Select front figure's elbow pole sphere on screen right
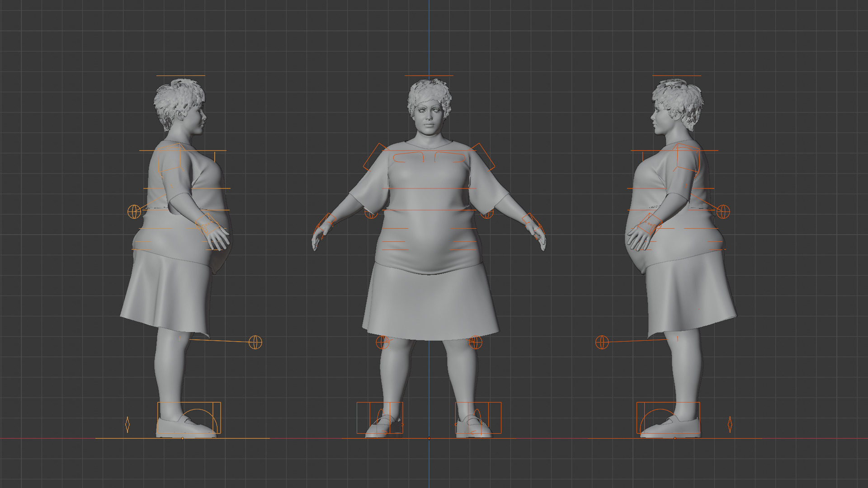The image size is (868, 488). 487,213
